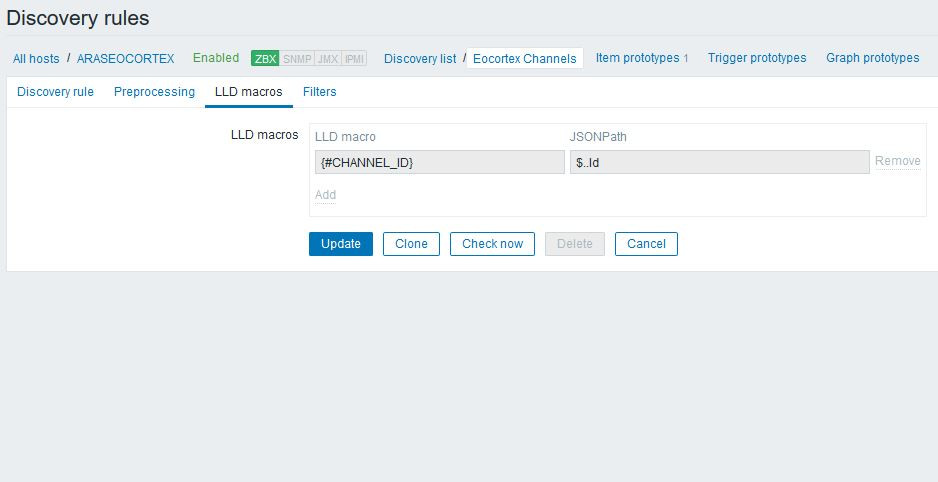Click the Clone button
Image resolution: width=938 pixels, height=482 pixels.
click(412, 244)
